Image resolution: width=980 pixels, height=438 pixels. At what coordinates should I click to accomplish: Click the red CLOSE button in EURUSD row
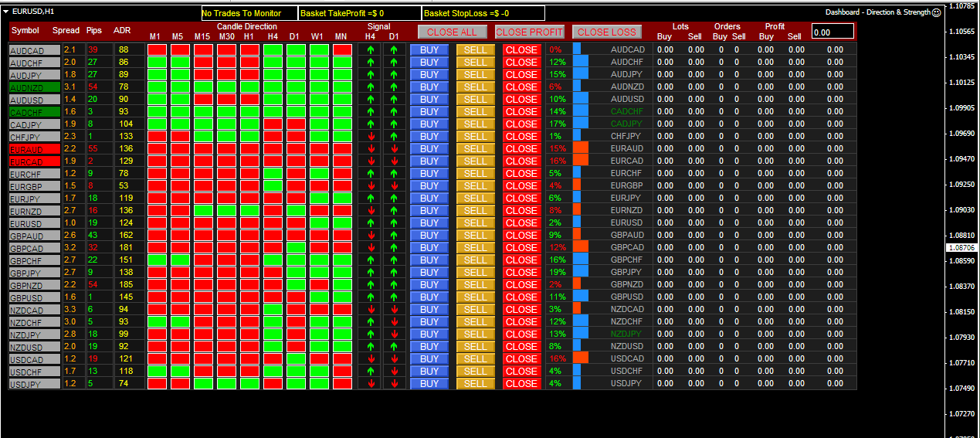(x=522, y=222)
